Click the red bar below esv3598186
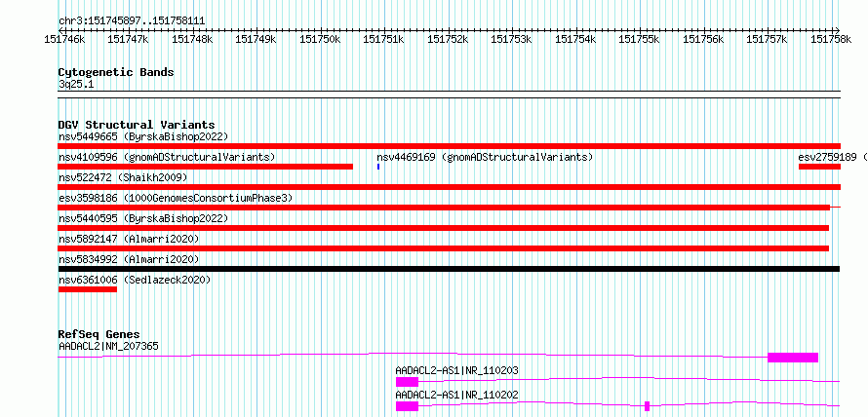The image size is (868, 417). [x=444, y=208]
